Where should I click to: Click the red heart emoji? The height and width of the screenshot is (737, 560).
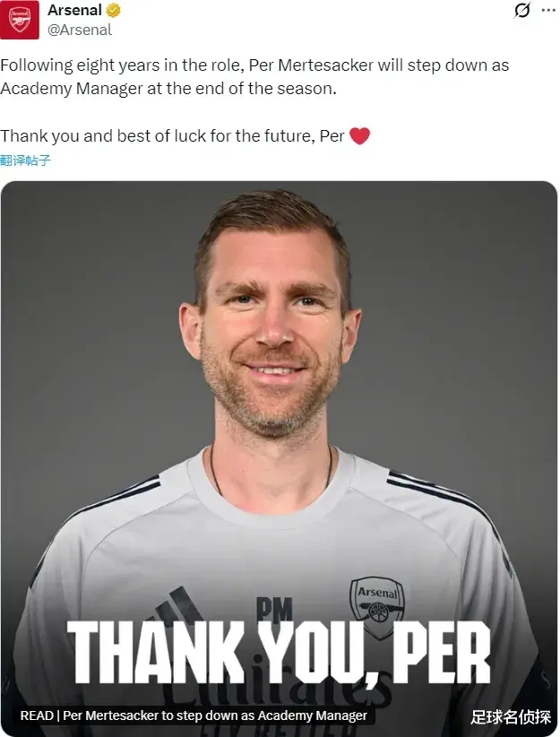click(359, 136)
